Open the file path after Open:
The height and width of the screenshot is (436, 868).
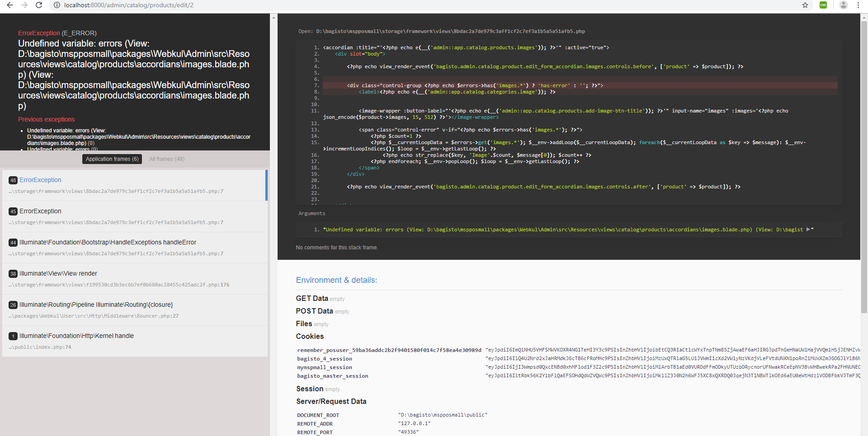450,31
